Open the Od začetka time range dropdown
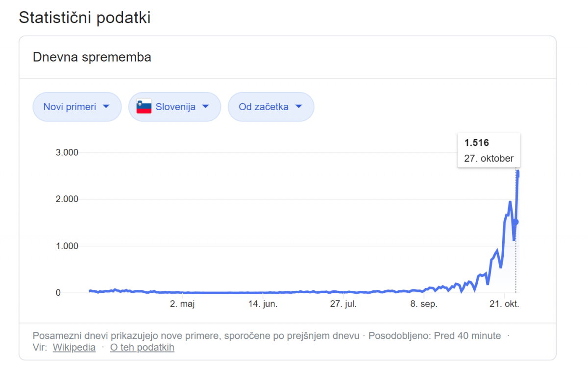The image size is (588, 377). click(270, 107)
